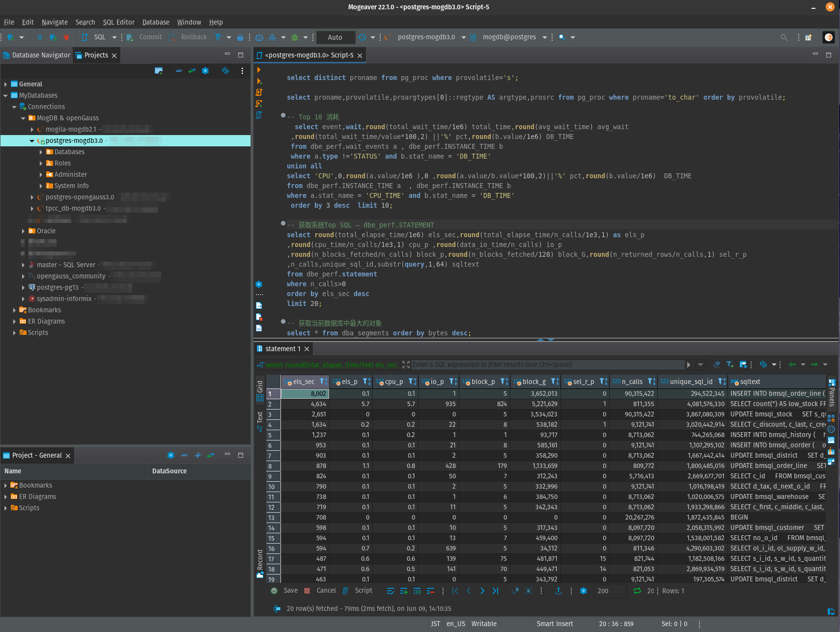Click the add row icon in results toolbar
Image resolution: width=840 pixels, height=632 pixels.
click(x=404, y=591)
